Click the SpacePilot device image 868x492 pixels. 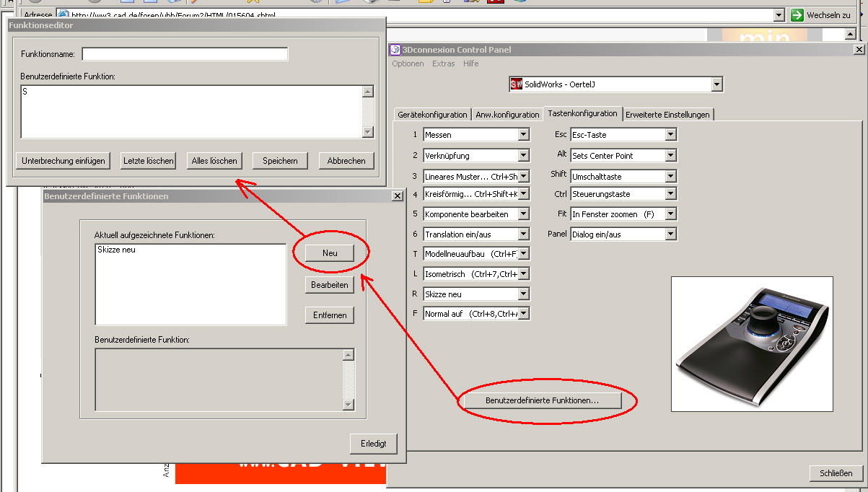tap(752, 344)
